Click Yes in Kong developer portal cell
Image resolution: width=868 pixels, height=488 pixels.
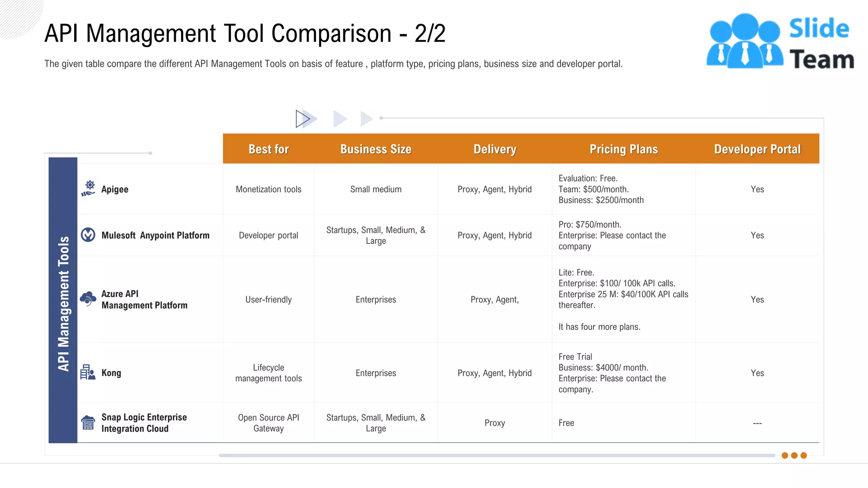757,373
